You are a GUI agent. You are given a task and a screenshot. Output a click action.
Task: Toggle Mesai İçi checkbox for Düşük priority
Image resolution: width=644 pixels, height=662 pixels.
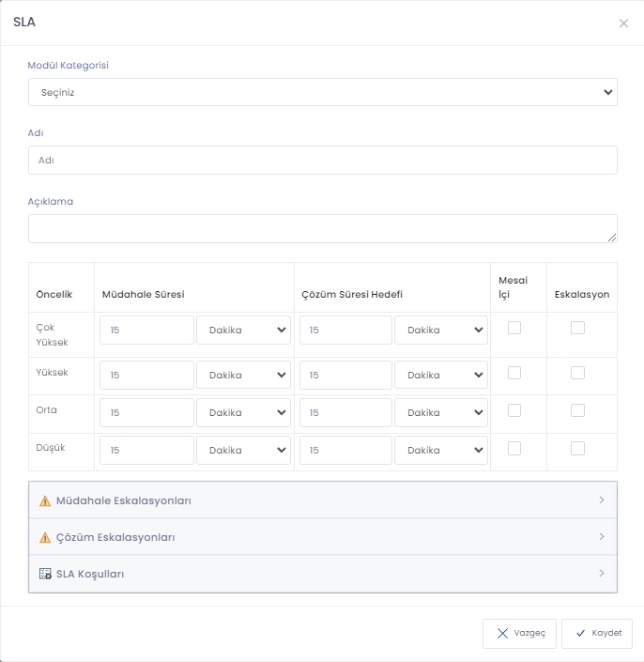tap(514, 448)
